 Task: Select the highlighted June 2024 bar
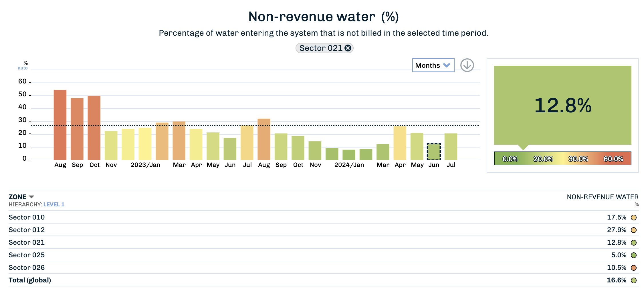(x=434, y=152)
